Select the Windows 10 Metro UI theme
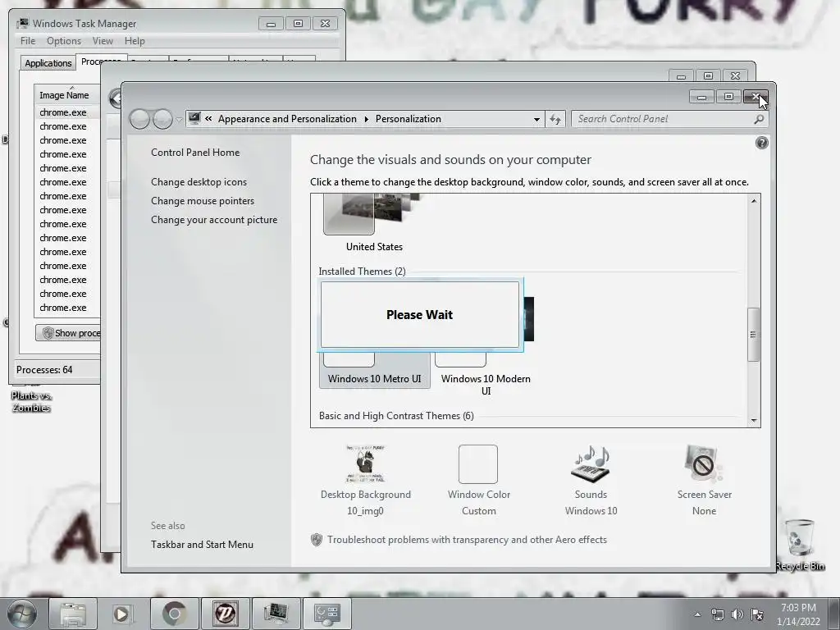Image resolution: width=840 pixels, height=630 pixels. tap(374, 369)
